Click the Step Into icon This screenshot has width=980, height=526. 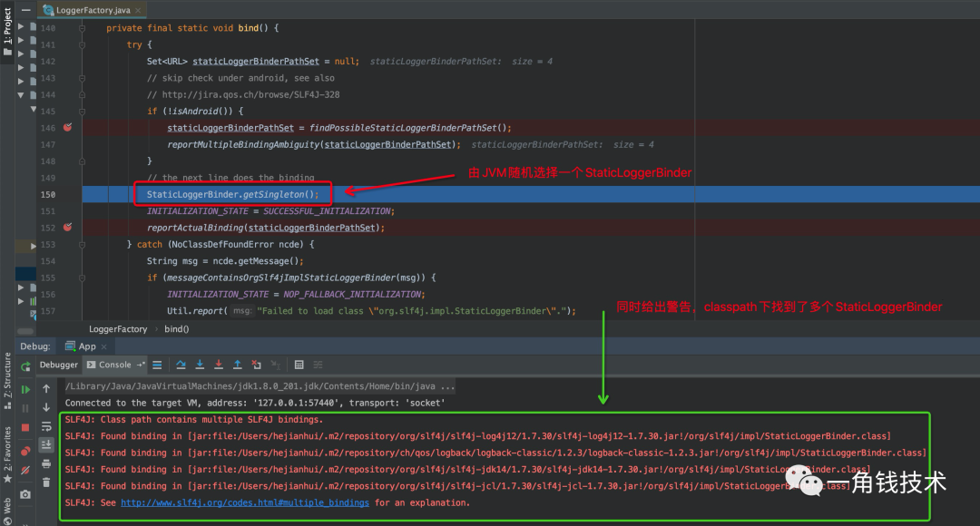pyautogui.click(x=200, y=365)
